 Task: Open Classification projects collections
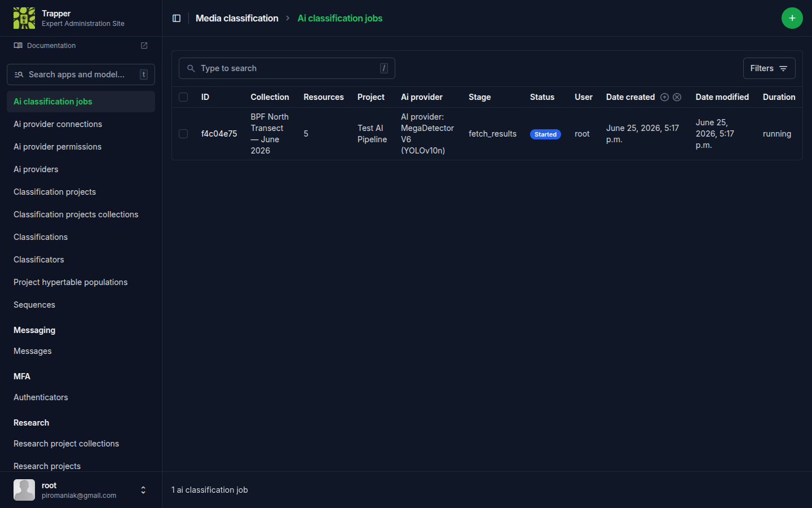[x=81, y=214]
